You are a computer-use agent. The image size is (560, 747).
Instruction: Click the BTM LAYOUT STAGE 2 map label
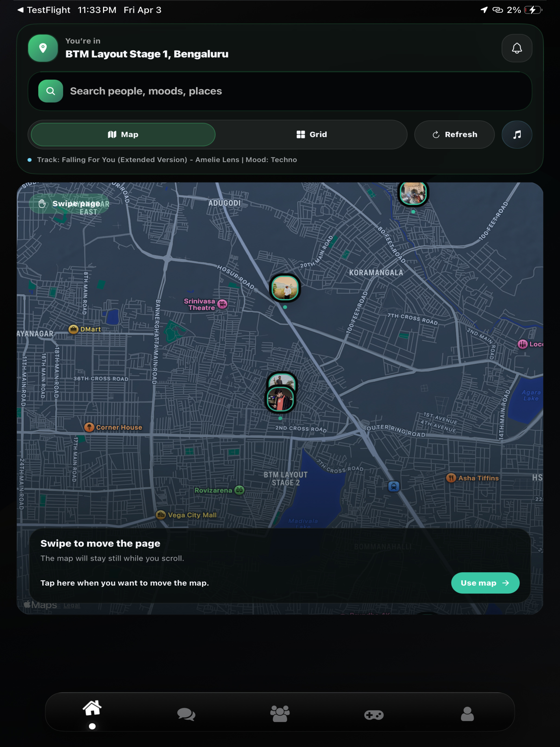[x=286, y=479]
